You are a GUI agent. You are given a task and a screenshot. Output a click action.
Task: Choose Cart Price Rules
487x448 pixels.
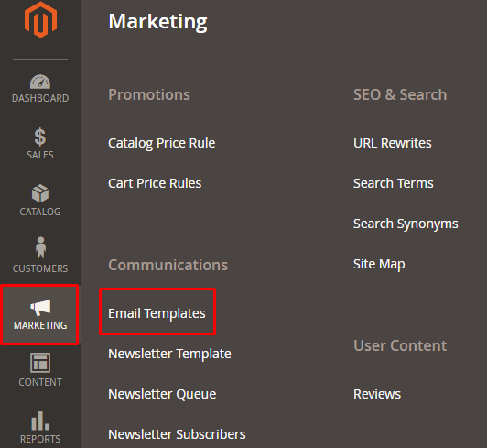tap(155, 183)
